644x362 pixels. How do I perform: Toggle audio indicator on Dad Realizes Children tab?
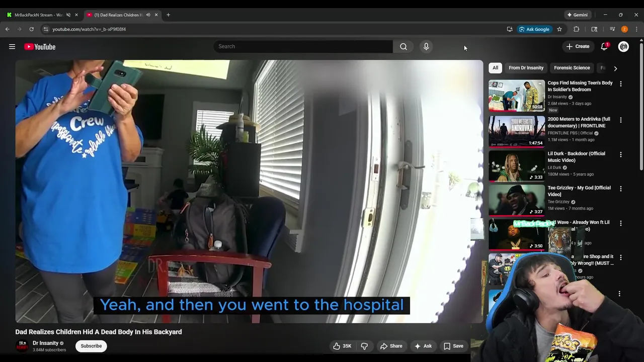[x=148, y=15]
